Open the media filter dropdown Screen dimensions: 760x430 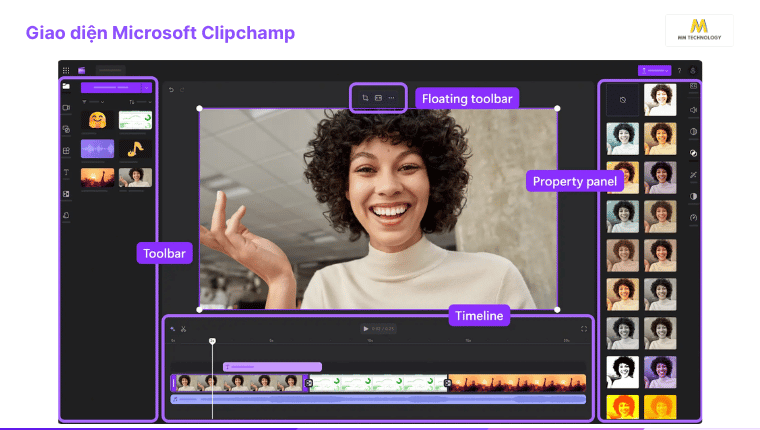93,102
